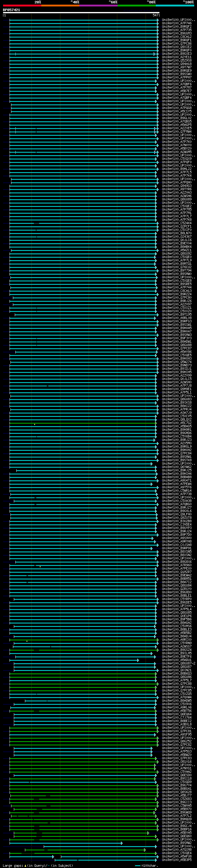This screenshot has width=197, height=868.
Task: Select hit label UniRef100_Q7FMW4
Action: pos(177,131)
